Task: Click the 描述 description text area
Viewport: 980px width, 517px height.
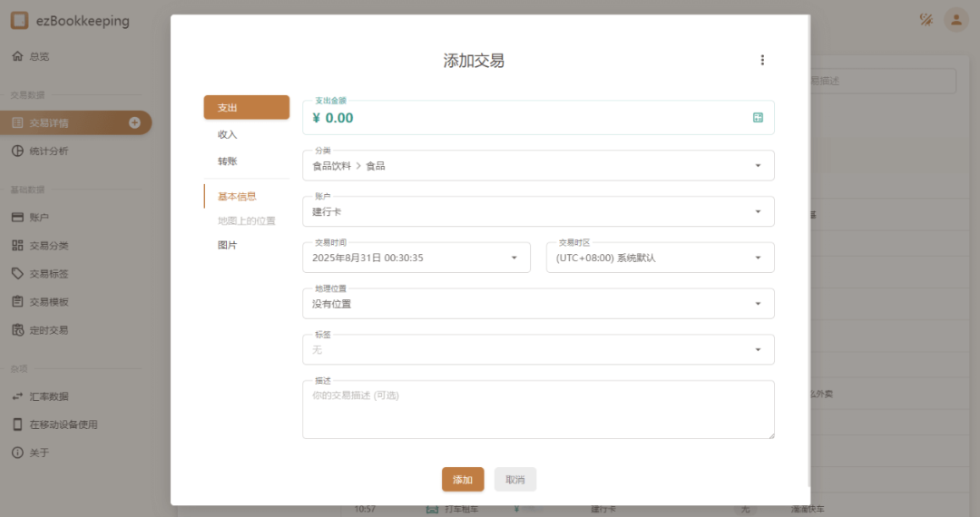Action: 538,410
